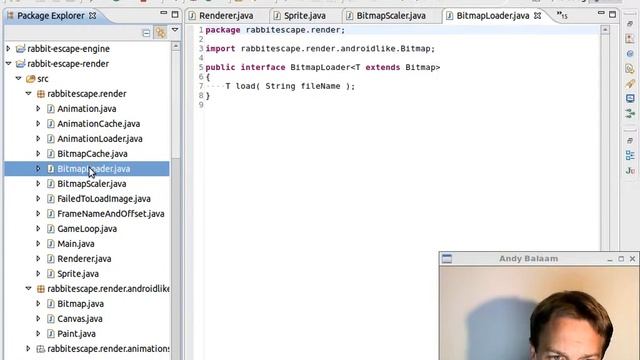
Task: Open the fourth sidebar icon with magnifier
Action: click(630, 69)
